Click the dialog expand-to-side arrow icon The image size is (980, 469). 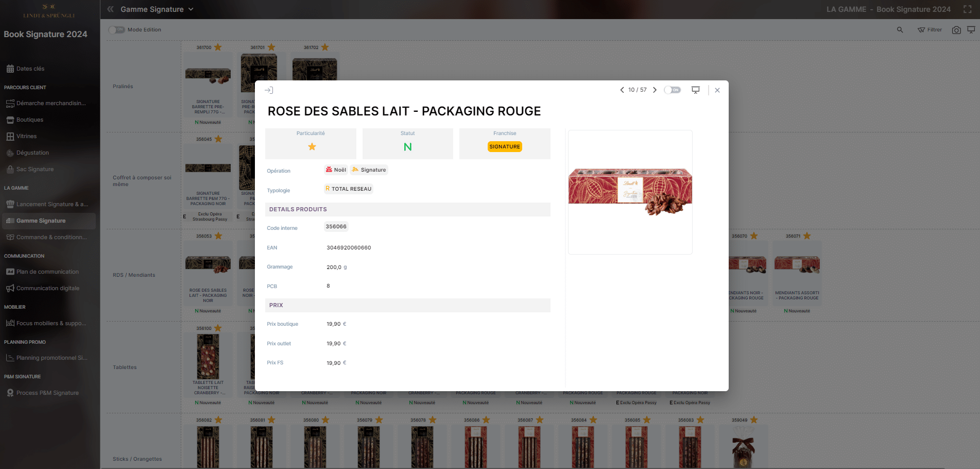[269, 90]
